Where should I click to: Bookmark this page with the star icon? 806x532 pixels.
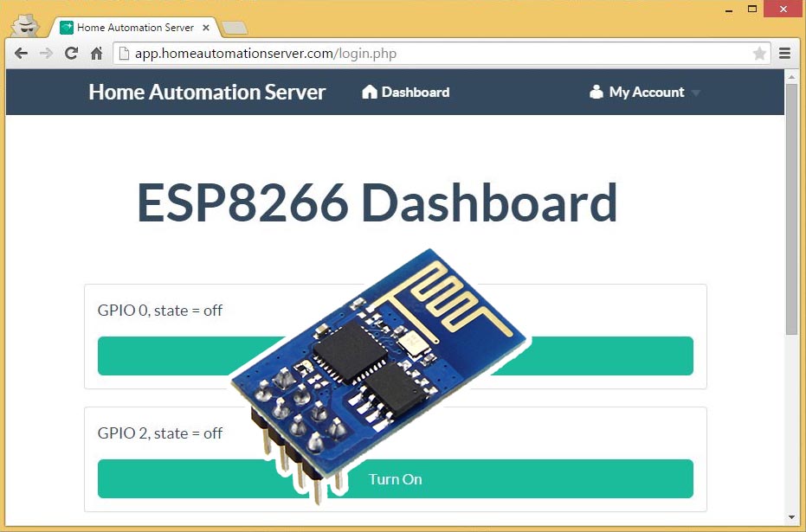click(759, 54)
